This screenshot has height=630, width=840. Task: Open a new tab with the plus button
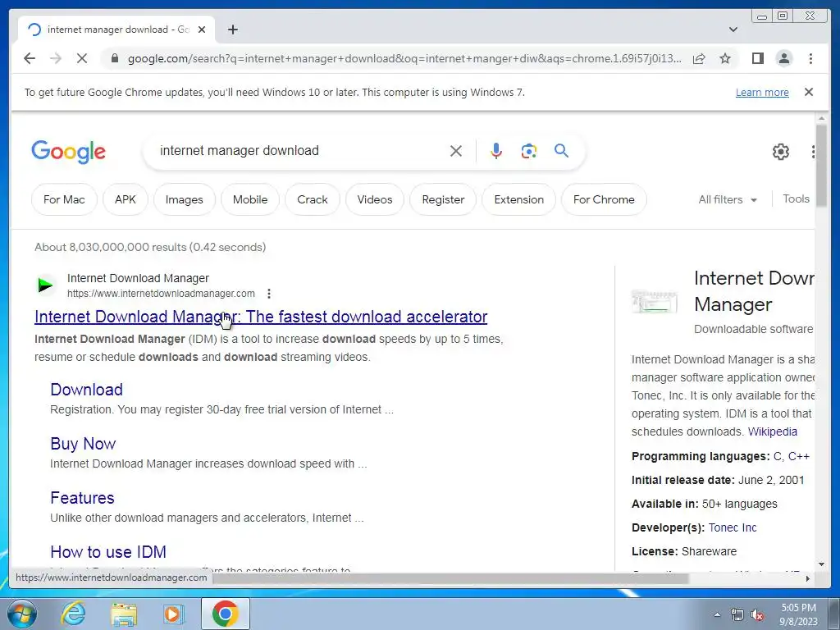point(232,30)
